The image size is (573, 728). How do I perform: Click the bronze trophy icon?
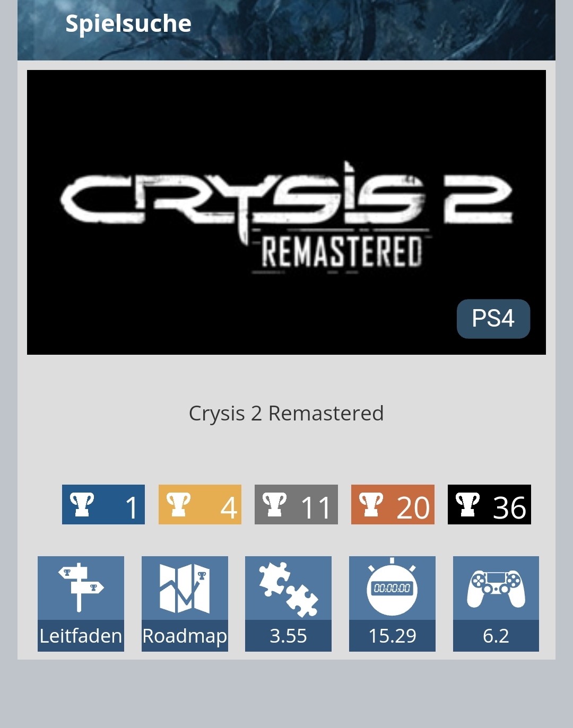click(371, 504)
